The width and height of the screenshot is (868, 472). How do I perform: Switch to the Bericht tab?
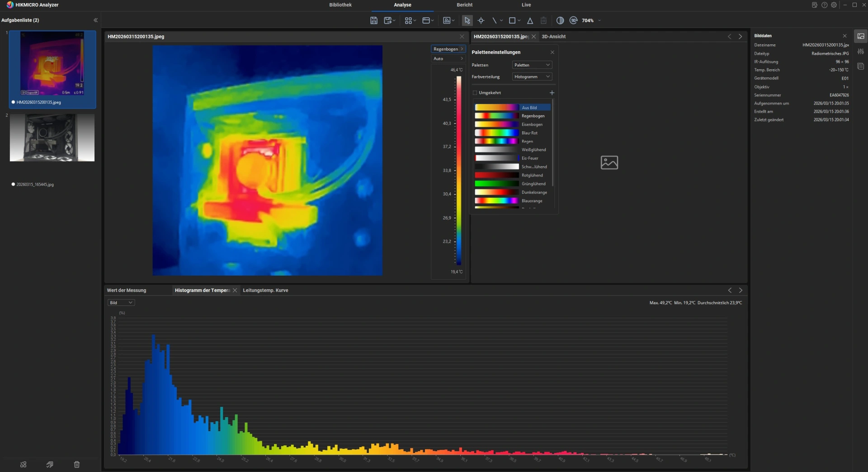pos(464,5)
